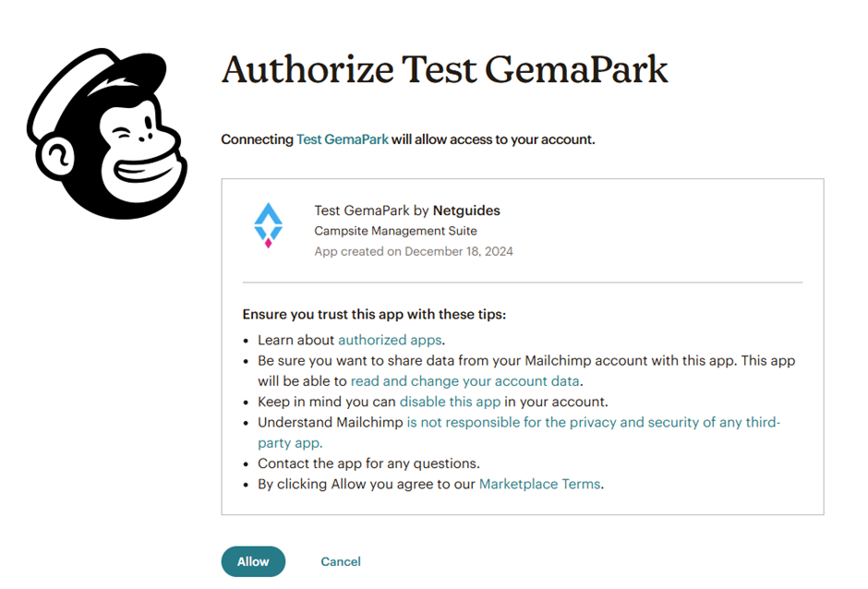The width and height of the screenshot is (868, 589).
Task: Click 'will allow access to your account' text
Action: click(493, 139)
